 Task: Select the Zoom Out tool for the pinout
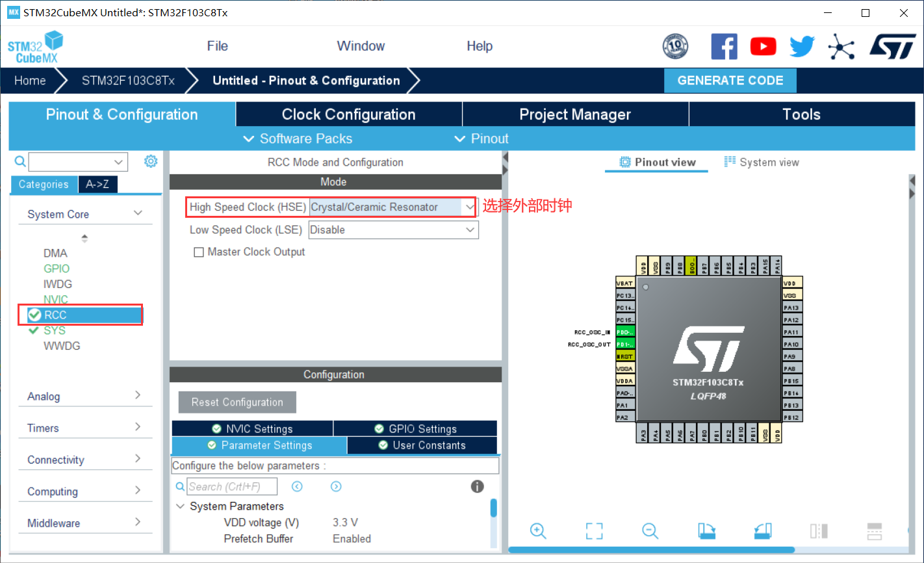650,531
